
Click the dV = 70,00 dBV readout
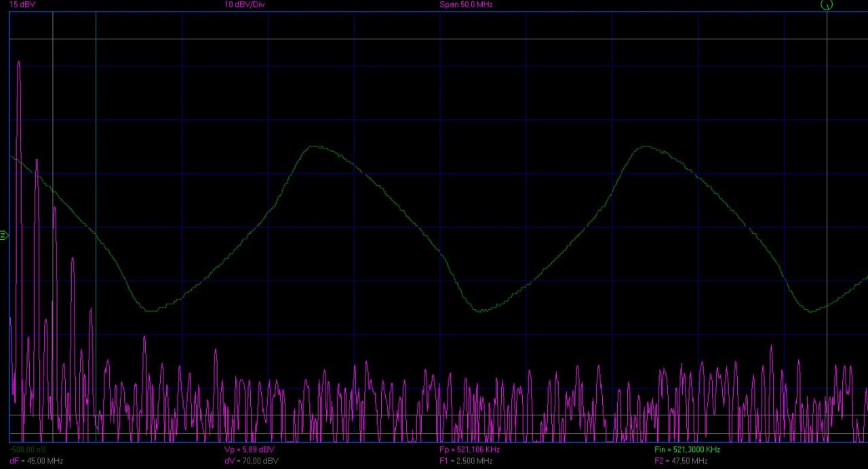[x=251, y=461]
